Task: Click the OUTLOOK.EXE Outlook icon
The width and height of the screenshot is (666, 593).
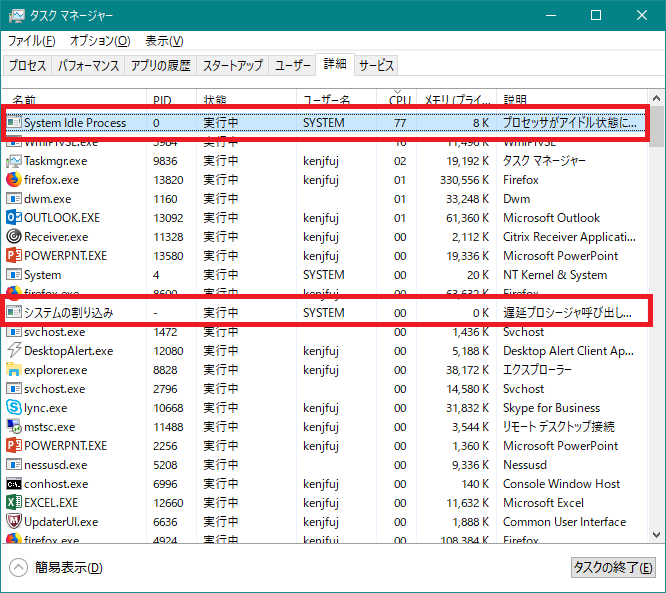Action: pos(14,218)
